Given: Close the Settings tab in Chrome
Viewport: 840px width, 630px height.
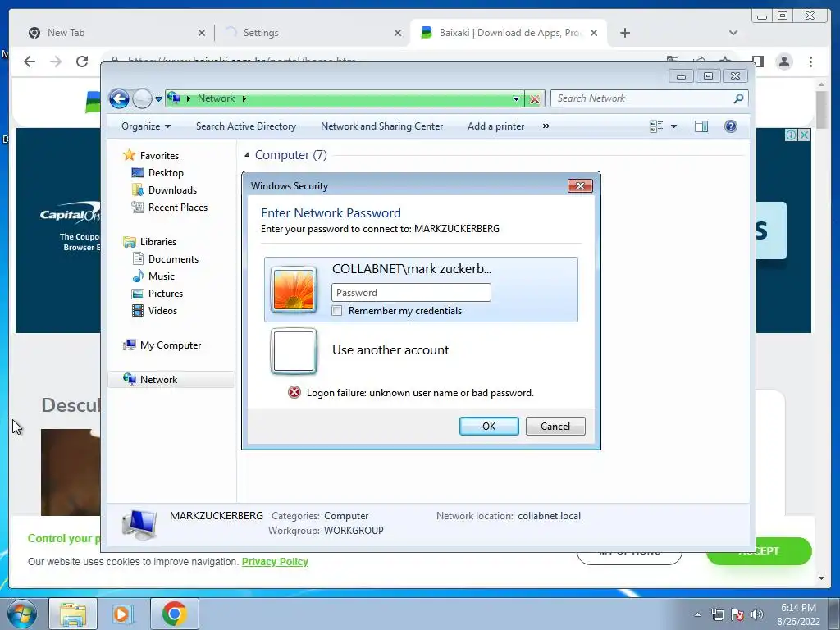Looking at the screenshot, I should [398, 33].
